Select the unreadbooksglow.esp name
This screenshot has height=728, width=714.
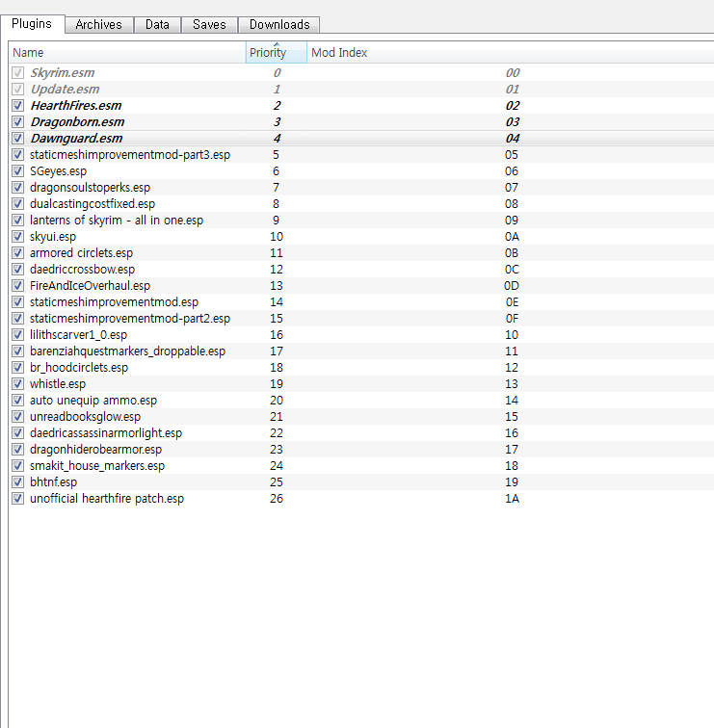[85, 416]
